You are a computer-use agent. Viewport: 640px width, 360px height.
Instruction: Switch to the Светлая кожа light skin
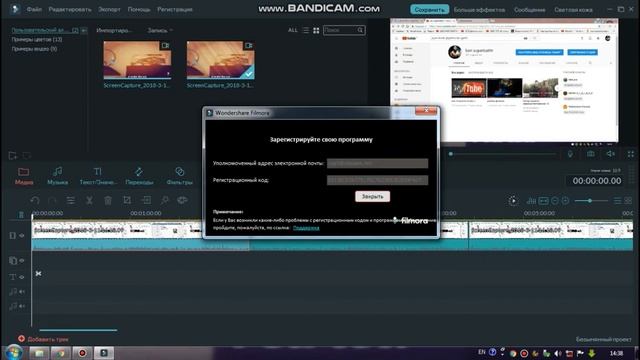(573, 9)
